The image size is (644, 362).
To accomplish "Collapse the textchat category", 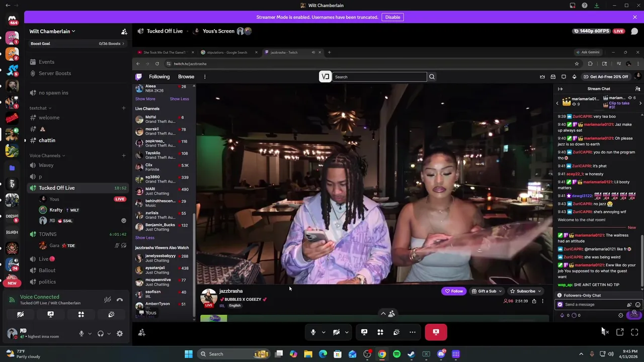I will click(x=40, y=108).
